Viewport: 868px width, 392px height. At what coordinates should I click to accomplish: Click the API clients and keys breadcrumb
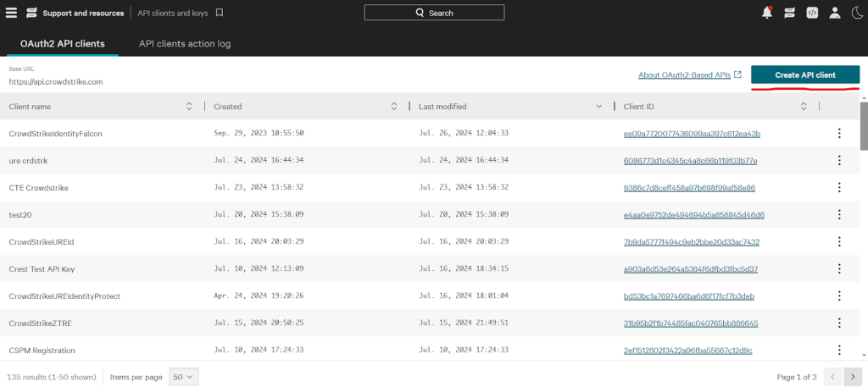coord(173,14)
